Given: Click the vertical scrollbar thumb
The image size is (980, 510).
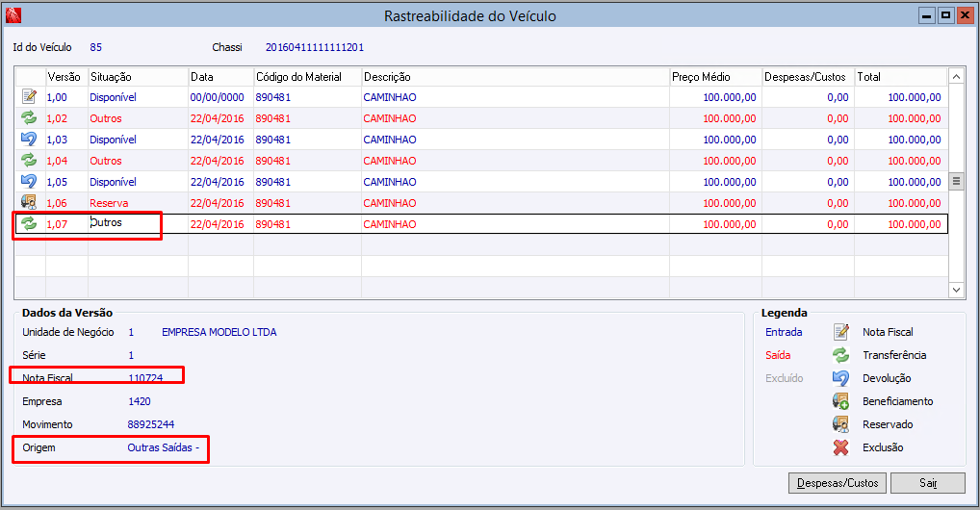Looking at the screenshot, I should click(x=956, y=181).
